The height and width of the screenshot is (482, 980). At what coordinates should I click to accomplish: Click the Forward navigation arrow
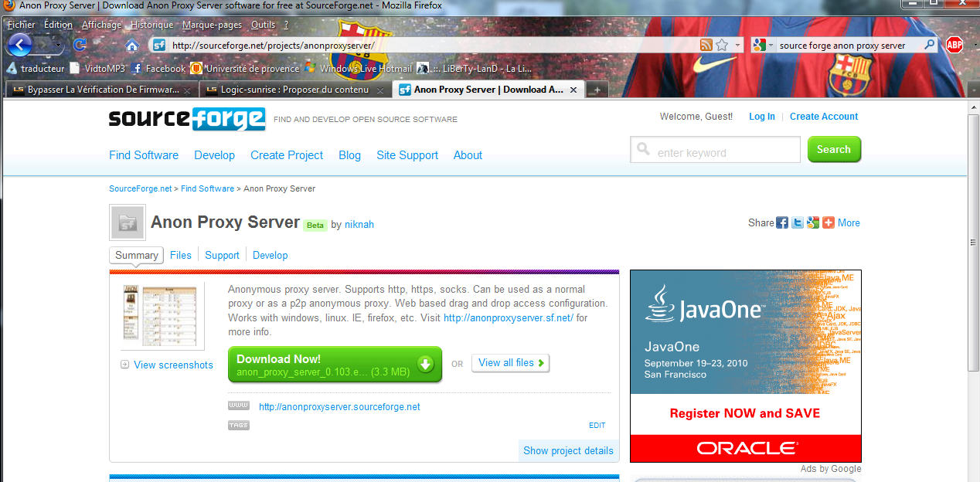[x=43, y=45]
